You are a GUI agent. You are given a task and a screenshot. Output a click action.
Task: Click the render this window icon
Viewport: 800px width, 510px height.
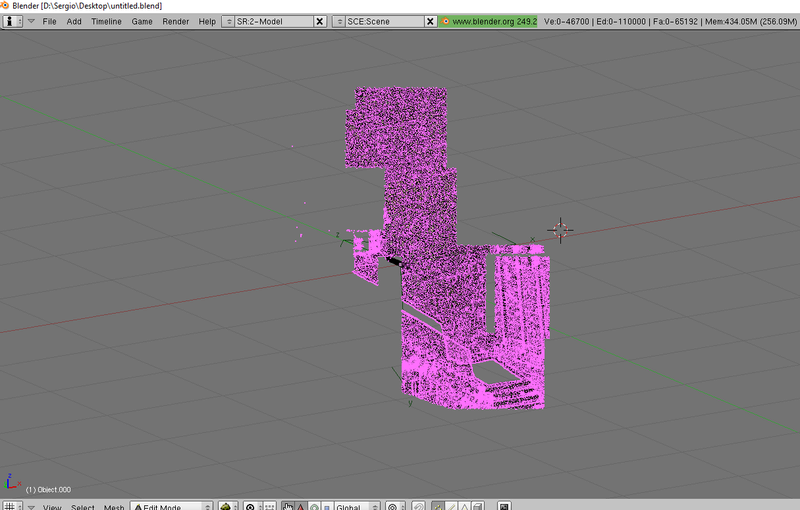click(504, 506)
